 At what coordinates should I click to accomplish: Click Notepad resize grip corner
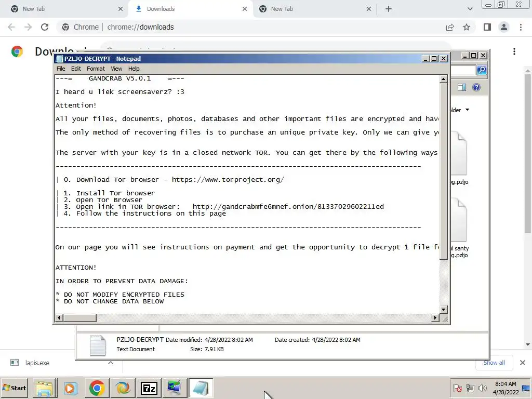(445, 318)
